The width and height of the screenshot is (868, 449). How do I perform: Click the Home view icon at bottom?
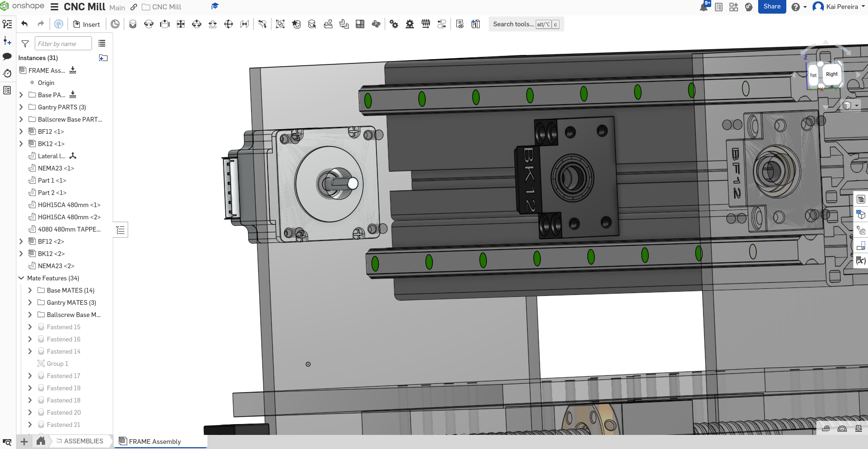(x=41, y=441)
